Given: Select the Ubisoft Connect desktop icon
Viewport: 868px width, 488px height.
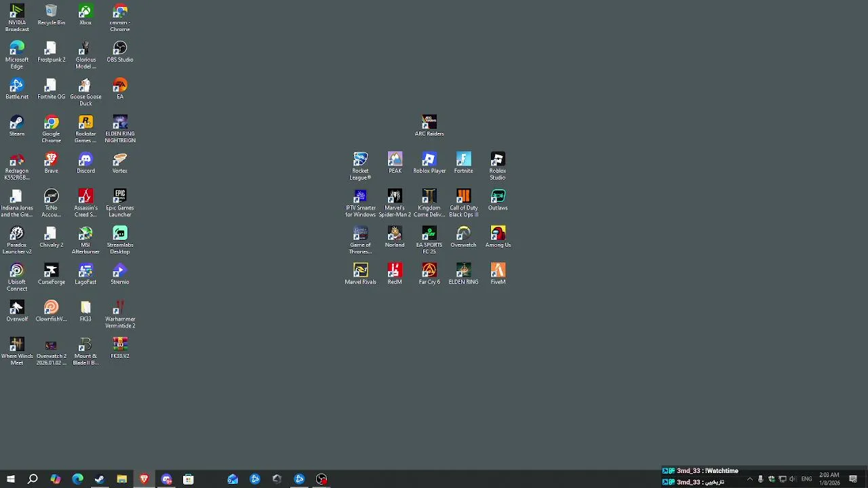Looking at the screenshot, I should (17, 278).
